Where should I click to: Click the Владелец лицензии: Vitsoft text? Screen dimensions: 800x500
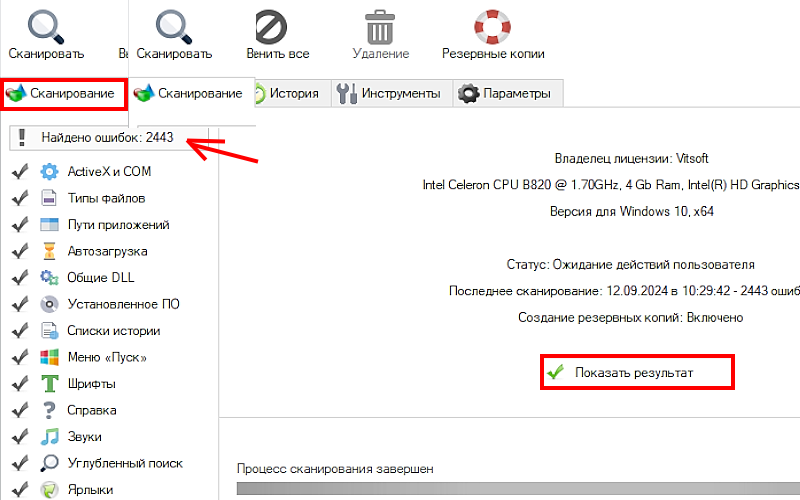[x=631, y=158]
